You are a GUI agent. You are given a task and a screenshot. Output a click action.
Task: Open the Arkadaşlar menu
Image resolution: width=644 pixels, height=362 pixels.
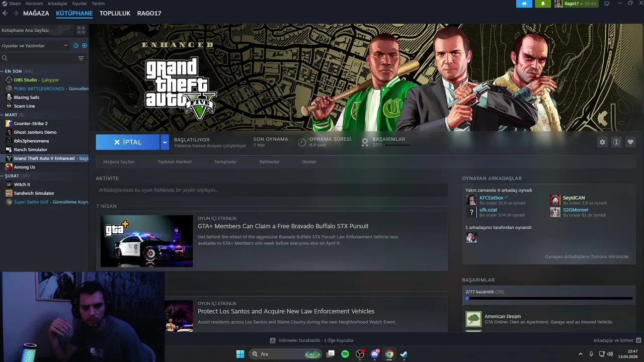point(57,4)
